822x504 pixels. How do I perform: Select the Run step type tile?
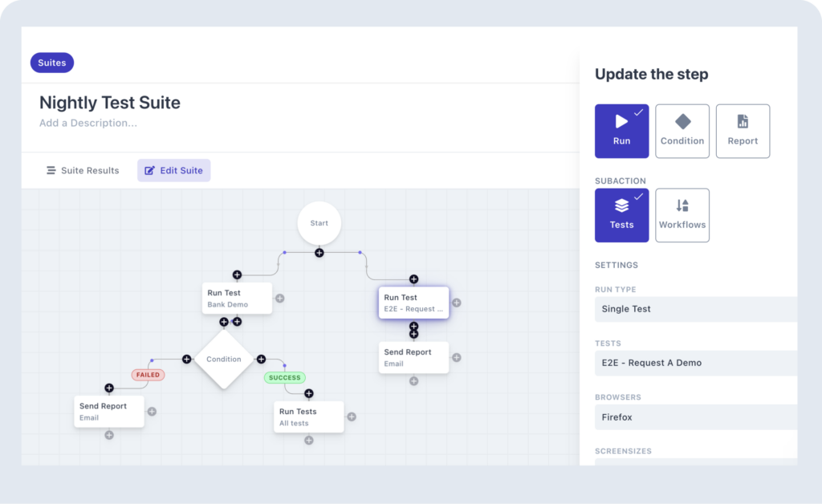click(621, 131)
